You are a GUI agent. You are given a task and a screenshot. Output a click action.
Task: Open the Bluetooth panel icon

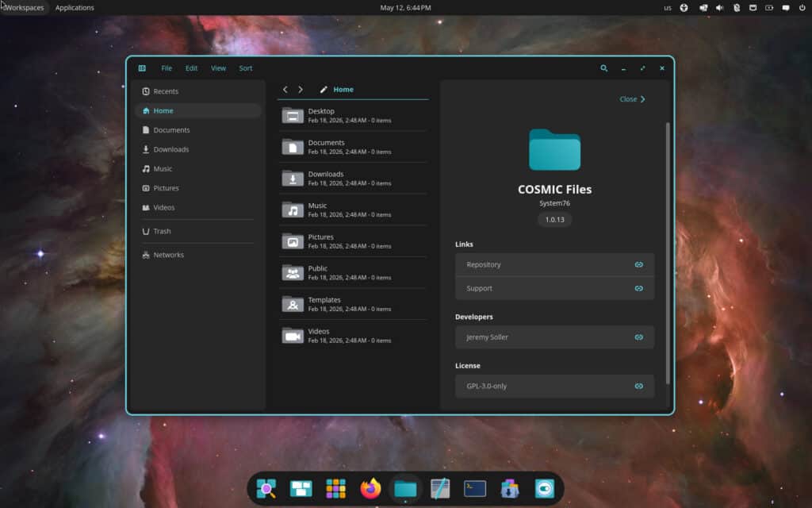(x=737, y=8)
